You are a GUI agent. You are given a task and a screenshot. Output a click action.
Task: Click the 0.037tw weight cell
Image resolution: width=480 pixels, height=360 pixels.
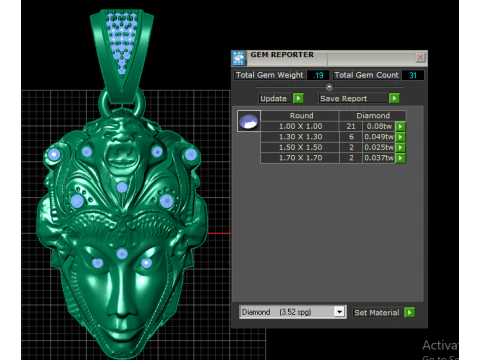click(379, 158)
